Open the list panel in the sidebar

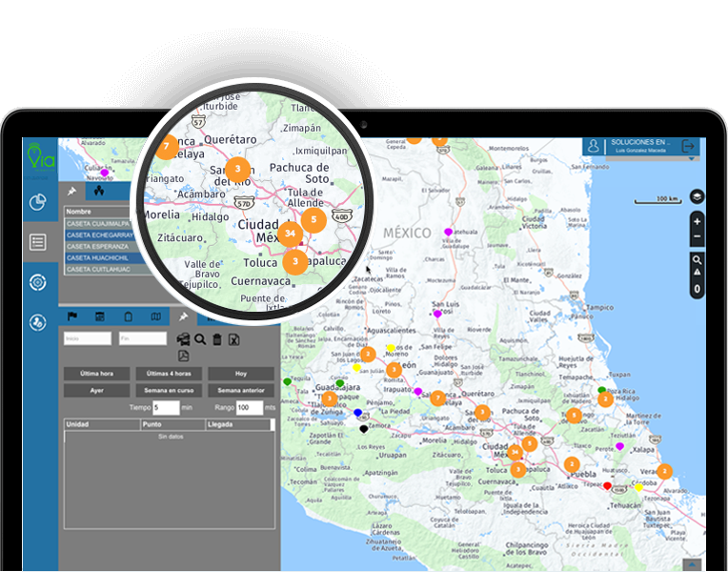click(38, 242)
